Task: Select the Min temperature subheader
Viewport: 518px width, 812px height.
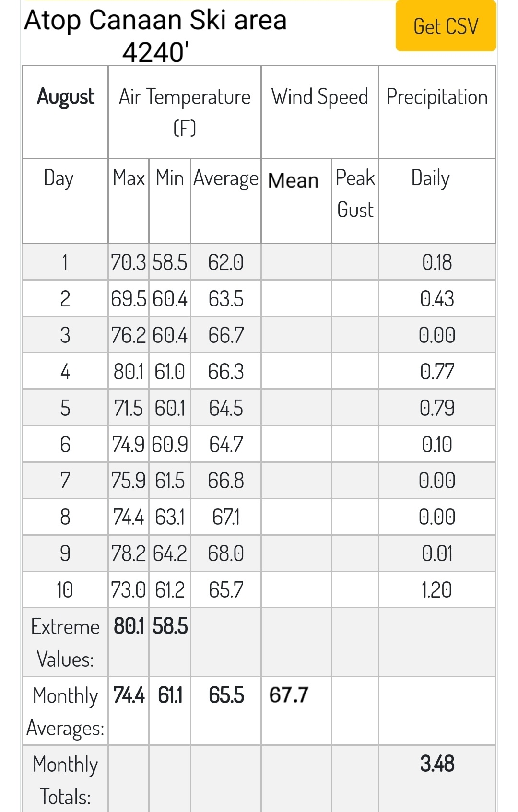Action: [x=170, y=178]
